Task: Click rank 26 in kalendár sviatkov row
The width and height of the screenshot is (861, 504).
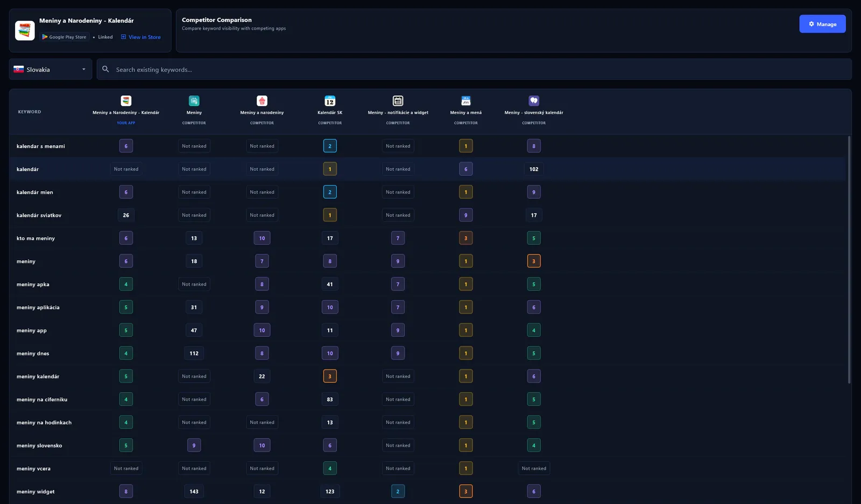Action: 126,215
